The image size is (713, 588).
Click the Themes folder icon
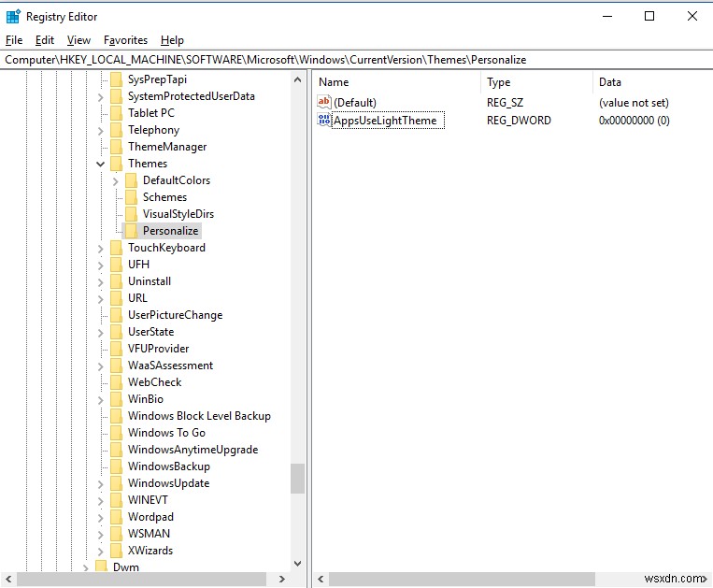coord(116,164)
